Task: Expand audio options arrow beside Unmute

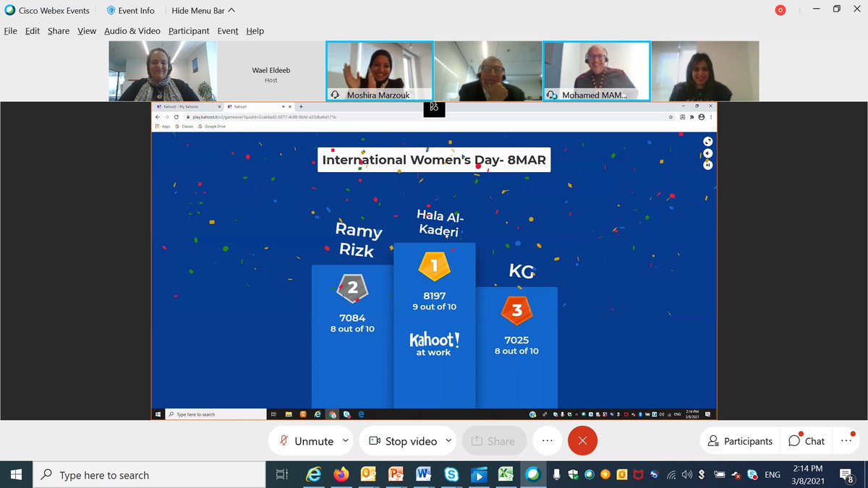Action: click(346, 441)
